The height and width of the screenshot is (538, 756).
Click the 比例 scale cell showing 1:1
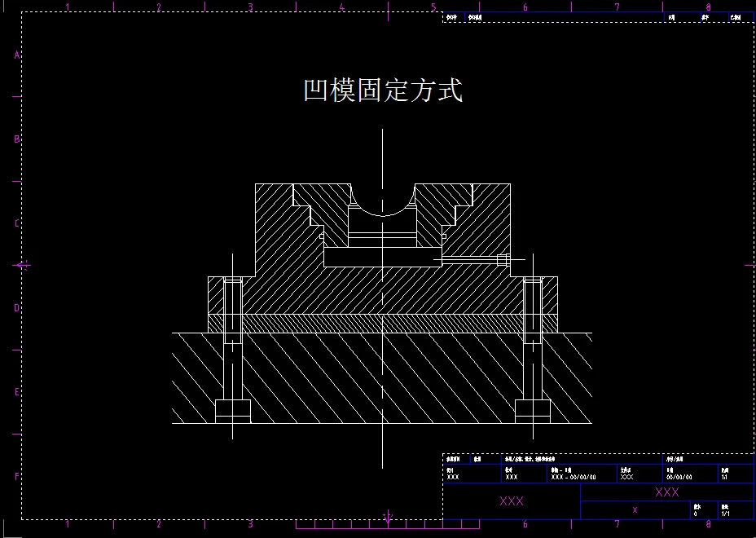click(x=726, y=476)
